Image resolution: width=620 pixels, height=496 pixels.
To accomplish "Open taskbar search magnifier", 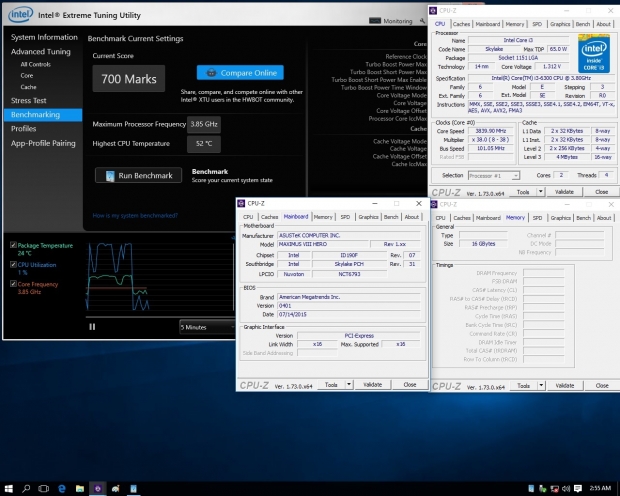I will pyautogui.click(x=26, y=488).
